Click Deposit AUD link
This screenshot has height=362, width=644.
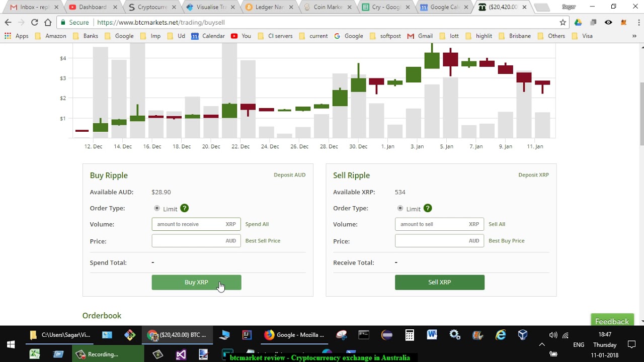[x=289, y=175]
